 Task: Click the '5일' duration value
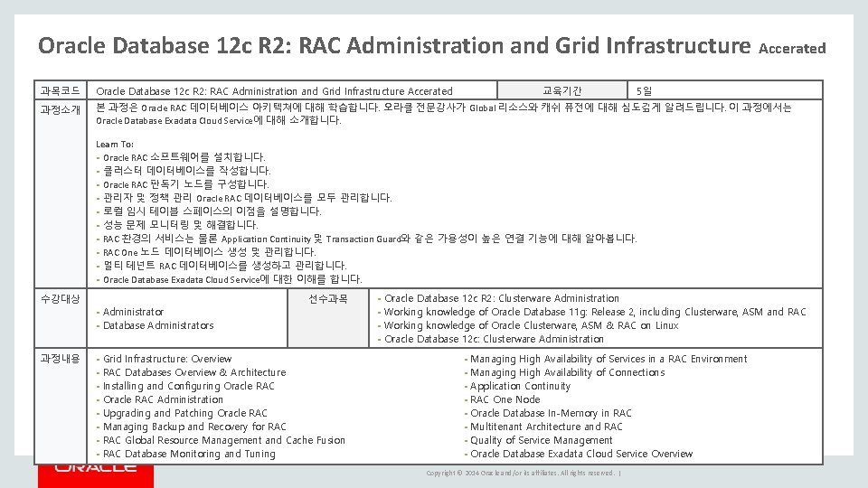tap(645, 90)
